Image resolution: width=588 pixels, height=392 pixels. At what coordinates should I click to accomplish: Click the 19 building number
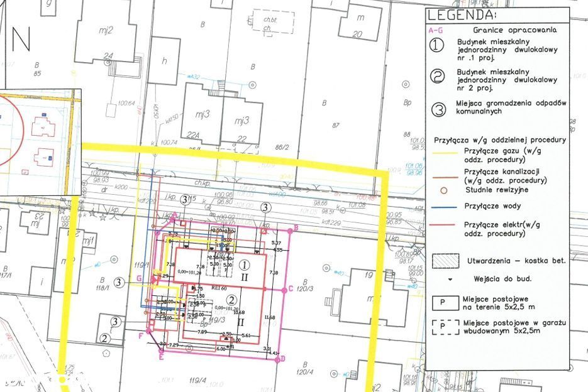click(369, 275)
